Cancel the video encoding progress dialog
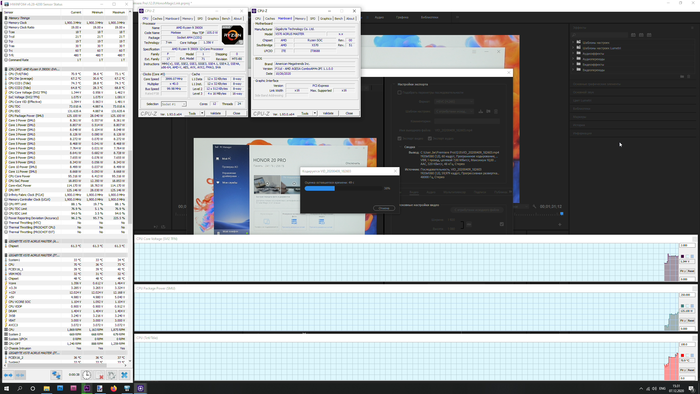 383,208
